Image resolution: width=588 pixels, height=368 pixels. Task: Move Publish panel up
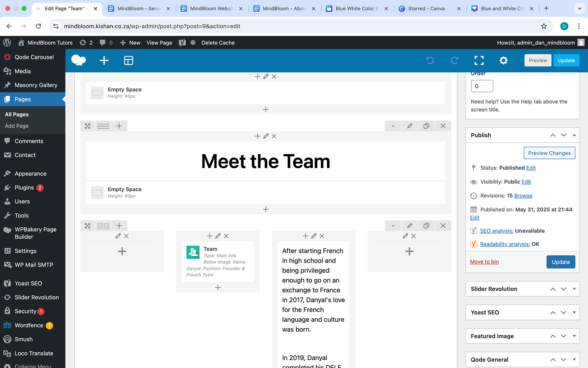tap(553, 135)
